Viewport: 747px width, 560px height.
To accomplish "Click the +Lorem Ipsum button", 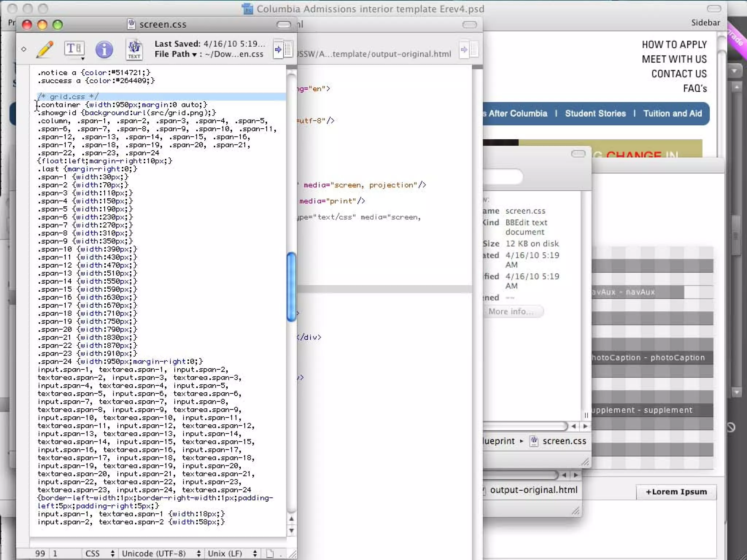I will (x=676, y=492).
